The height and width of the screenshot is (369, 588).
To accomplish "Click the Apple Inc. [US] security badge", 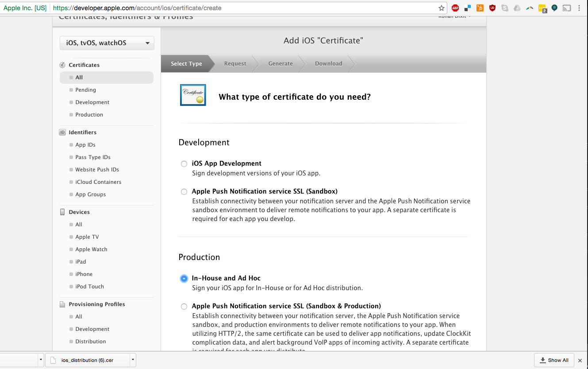I will click(x=25, y=8).
